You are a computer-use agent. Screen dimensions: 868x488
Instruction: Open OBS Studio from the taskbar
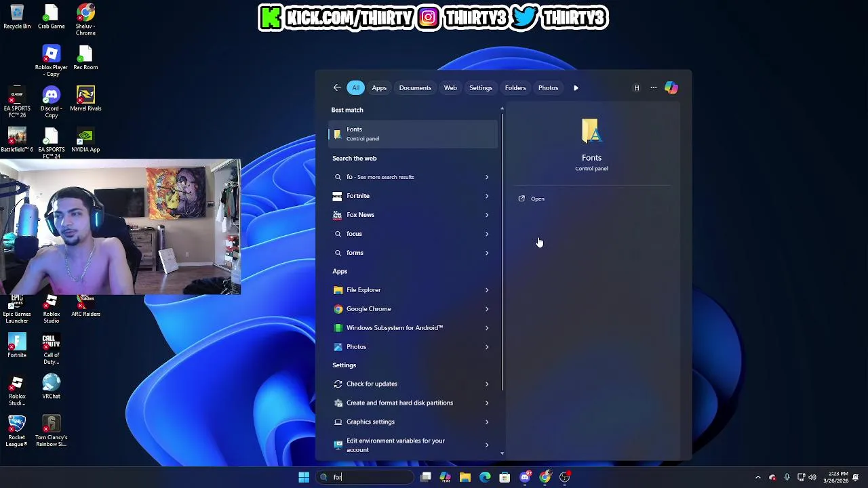(x=565, y=477)
